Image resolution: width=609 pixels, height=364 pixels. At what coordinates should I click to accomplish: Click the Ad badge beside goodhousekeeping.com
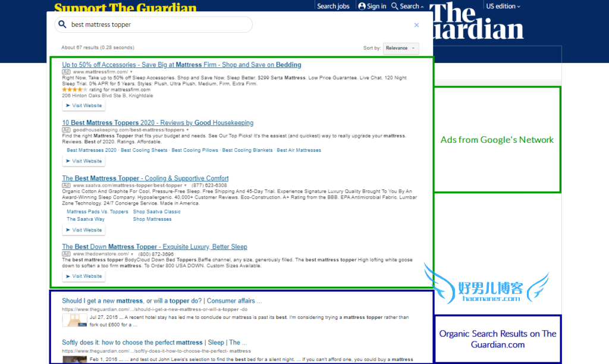[x=66, y=130]
